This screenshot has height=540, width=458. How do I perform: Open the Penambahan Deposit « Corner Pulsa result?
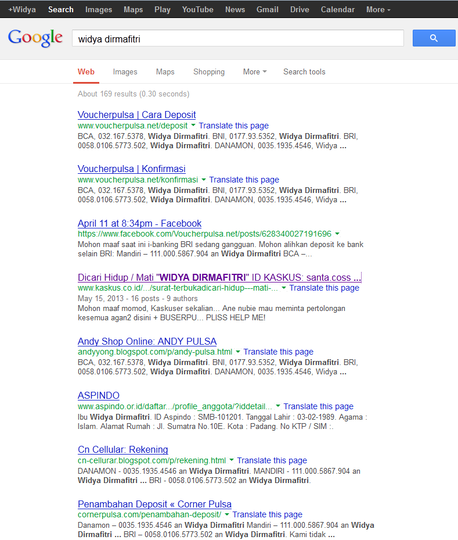[x=154, y=504]
